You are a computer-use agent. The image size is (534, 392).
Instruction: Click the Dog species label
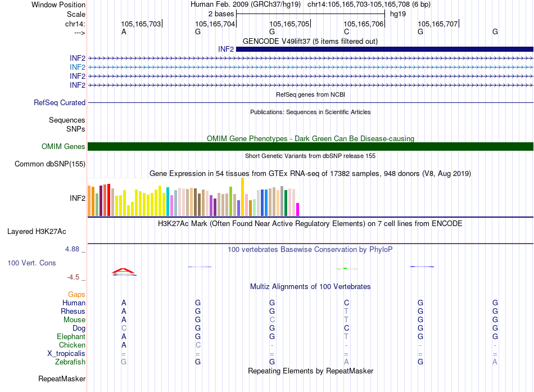click(79, 328)
